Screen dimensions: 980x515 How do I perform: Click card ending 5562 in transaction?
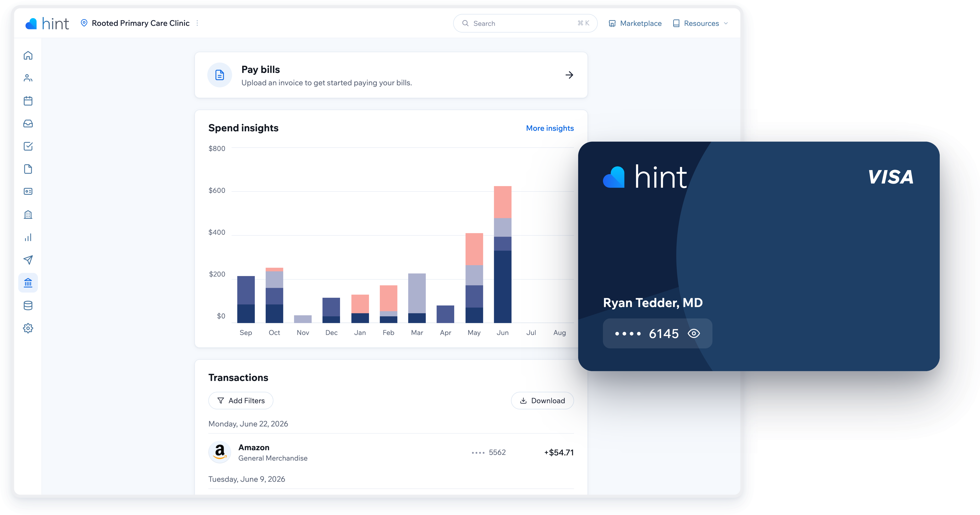tap(489, 452)
